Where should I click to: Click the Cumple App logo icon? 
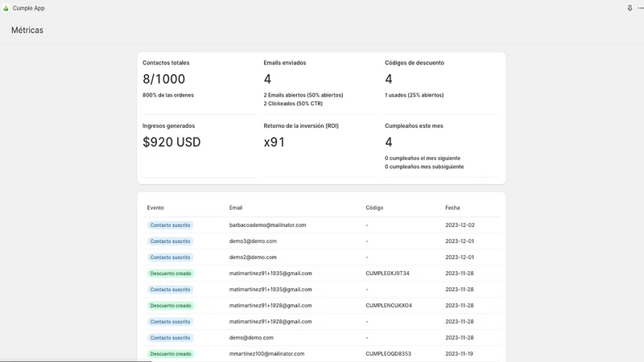point(6,8)
